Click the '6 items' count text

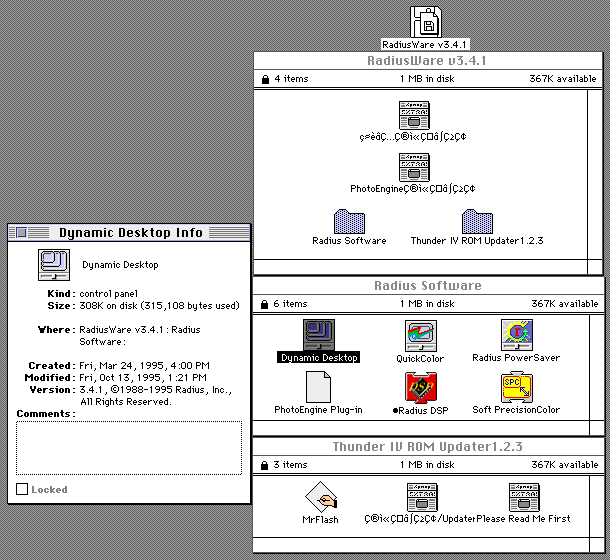[x=290, y=304]
